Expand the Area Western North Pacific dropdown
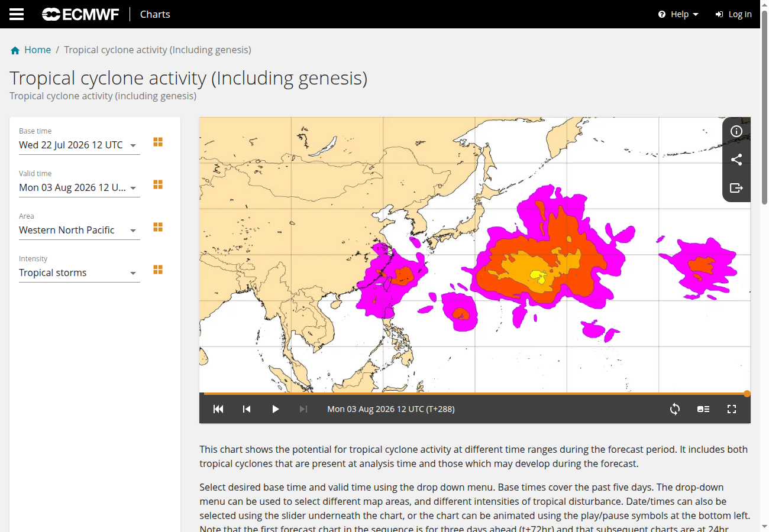The height and width of the screenshot is (532, 769). pos(79,230)
